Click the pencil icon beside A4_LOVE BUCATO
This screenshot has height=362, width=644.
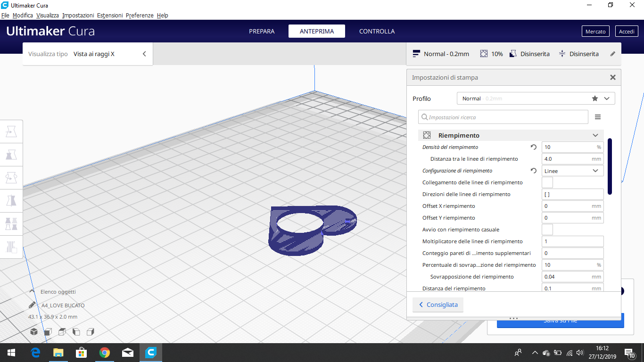pos(32,305)
